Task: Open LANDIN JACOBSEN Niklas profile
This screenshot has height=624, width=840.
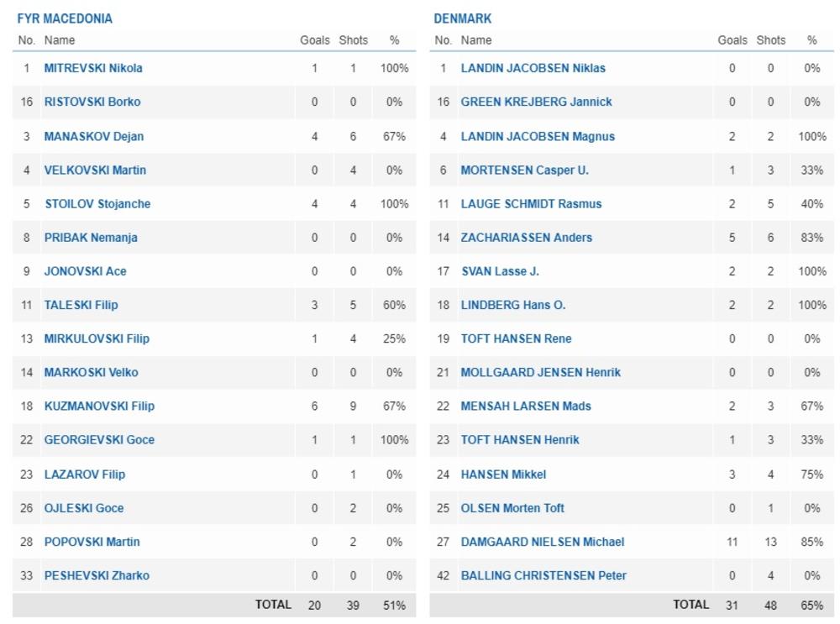Action: point(533,68)
